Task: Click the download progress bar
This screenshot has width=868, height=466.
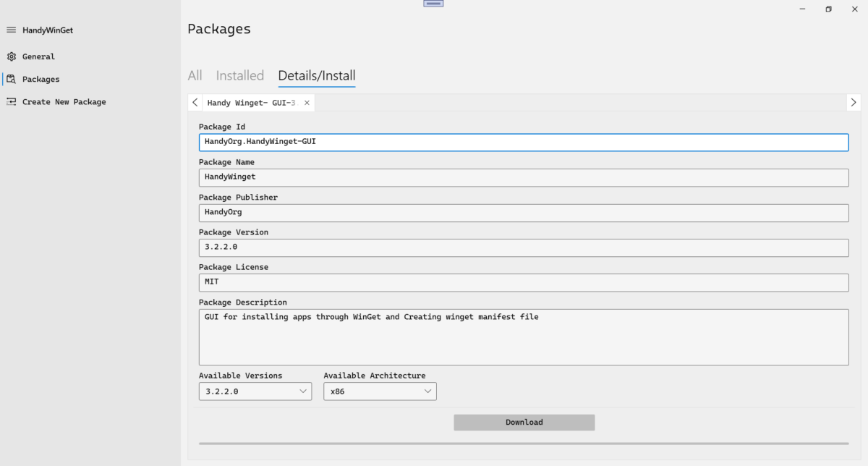Action: click(524, 443)
